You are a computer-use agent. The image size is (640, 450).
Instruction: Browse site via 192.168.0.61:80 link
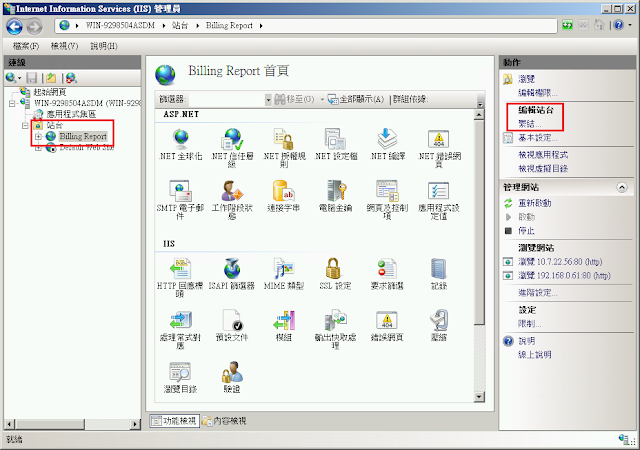[564, 276]
